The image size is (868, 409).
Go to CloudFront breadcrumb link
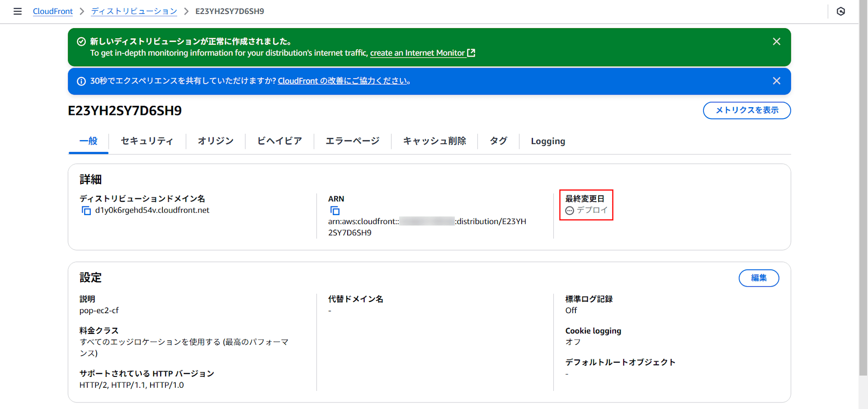pyautogui.click(x=53, y=11)
